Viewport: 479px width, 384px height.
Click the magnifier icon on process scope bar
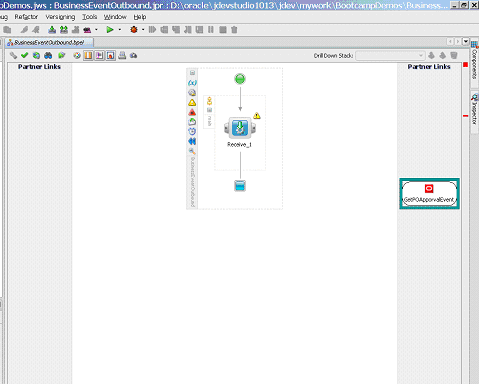(192, 151)
